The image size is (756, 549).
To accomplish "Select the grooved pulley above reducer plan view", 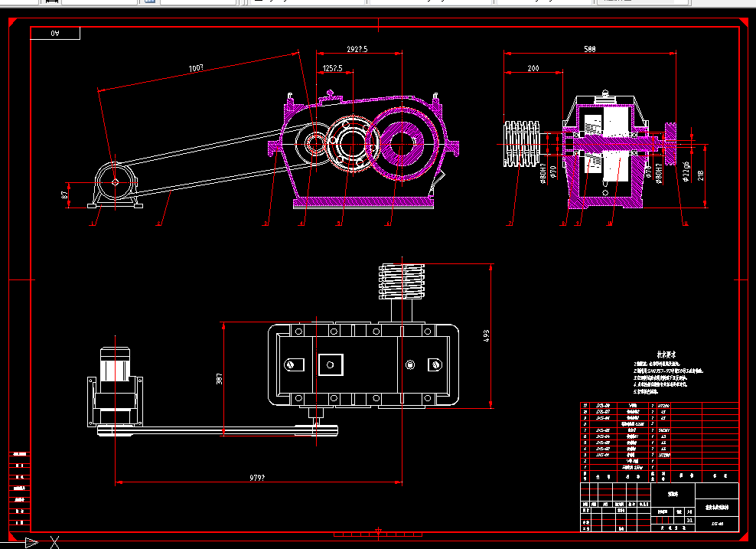I will [402, 281].
